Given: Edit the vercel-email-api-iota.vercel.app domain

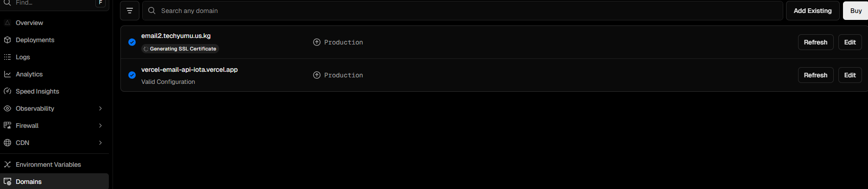Looking at the screenshot, I should pyautogui.click(x=850, y=75).
